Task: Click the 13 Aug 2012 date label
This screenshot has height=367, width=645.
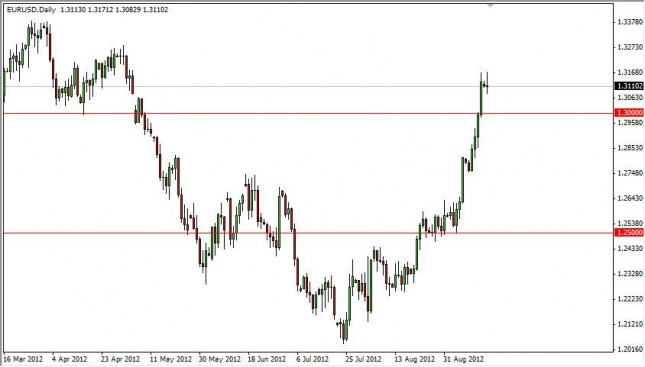Action: point(415,359)
